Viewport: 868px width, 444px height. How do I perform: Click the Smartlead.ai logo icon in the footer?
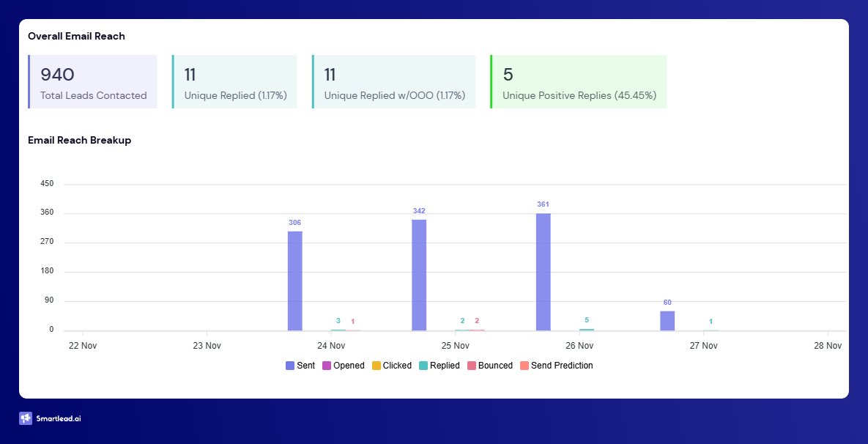coord(26,418)
